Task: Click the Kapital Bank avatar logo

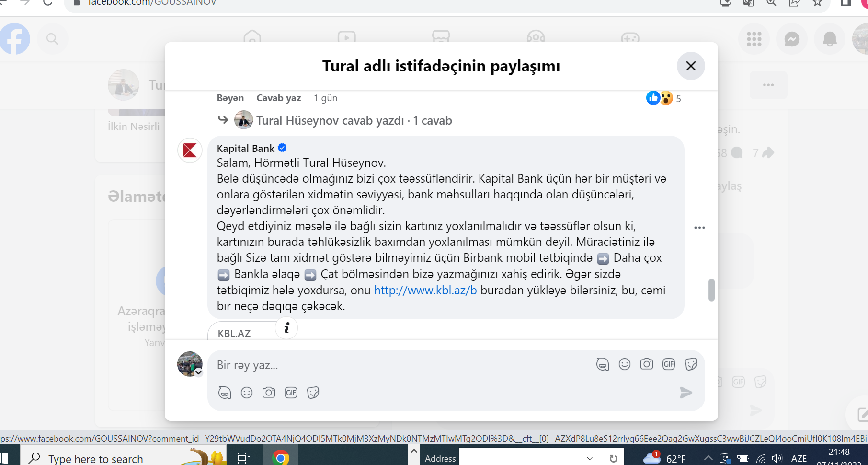Action: pos(190,150)
